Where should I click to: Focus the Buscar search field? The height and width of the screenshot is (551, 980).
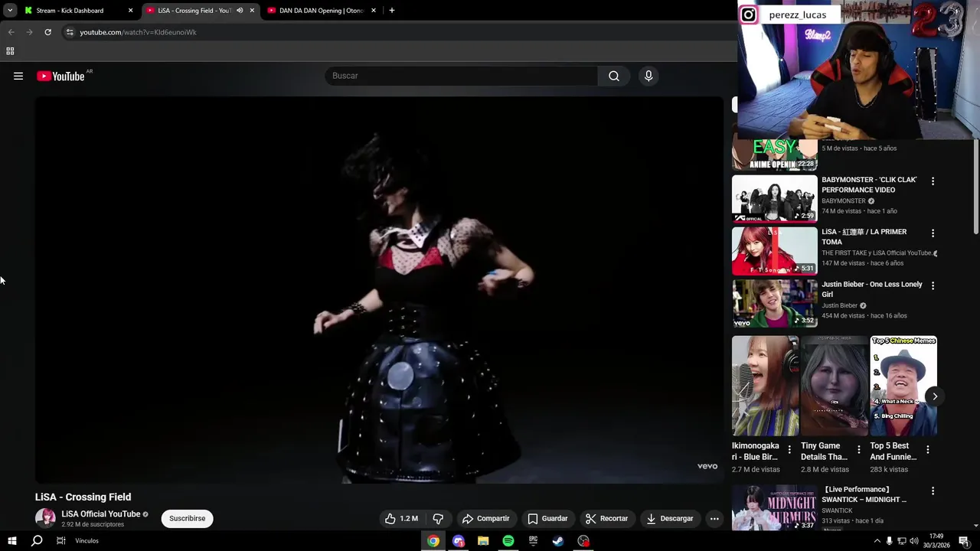(462, 76)
